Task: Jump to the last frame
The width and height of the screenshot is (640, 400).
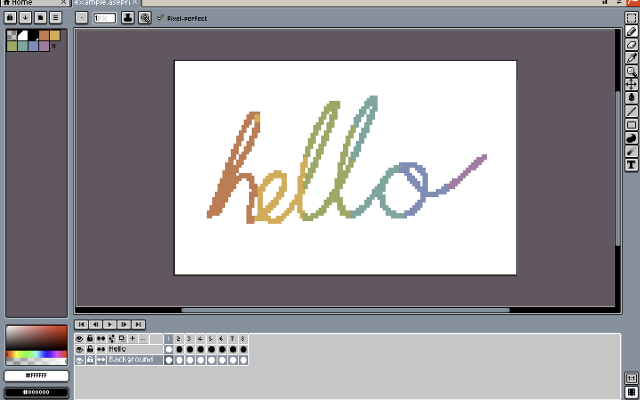Action: (138, 324)
